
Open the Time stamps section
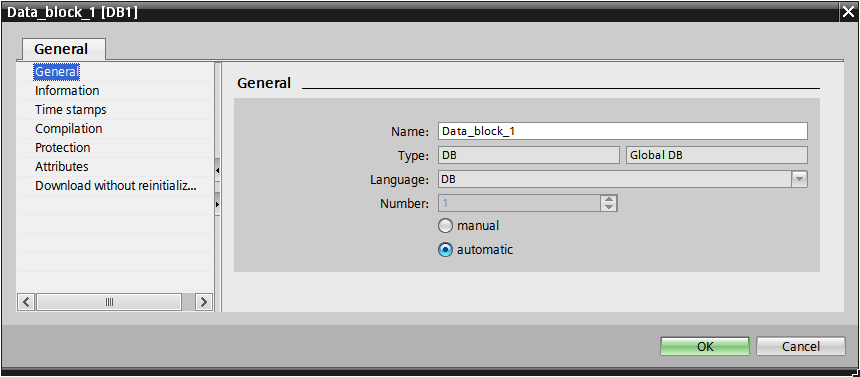tap(71, 110)
